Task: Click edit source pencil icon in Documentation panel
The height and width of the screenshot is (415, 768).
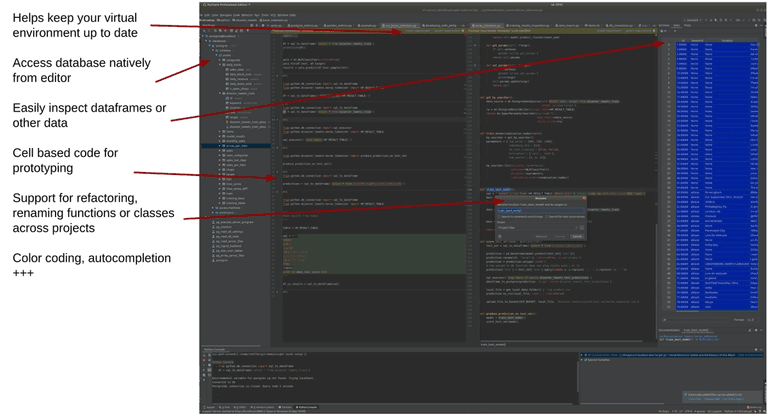Action: [x=750, y=330]
